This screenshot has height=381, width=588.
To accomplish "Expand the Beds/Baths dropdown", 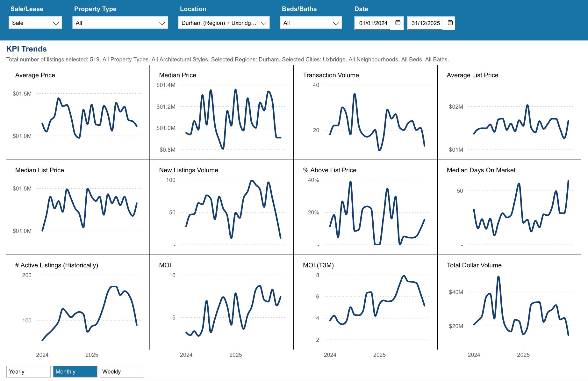I will pyautogui.click(x=311, y=23).
